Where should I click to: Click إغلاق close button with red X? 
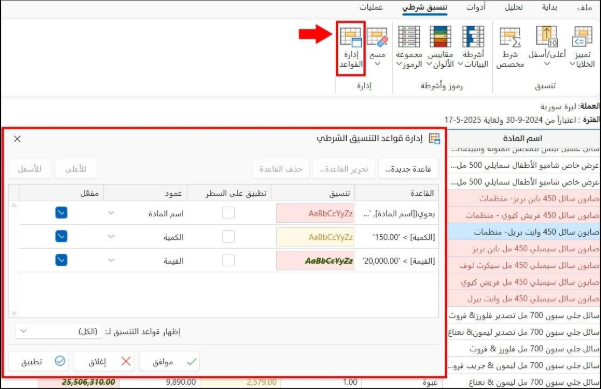pyautogui.click(x=104, y=361)
